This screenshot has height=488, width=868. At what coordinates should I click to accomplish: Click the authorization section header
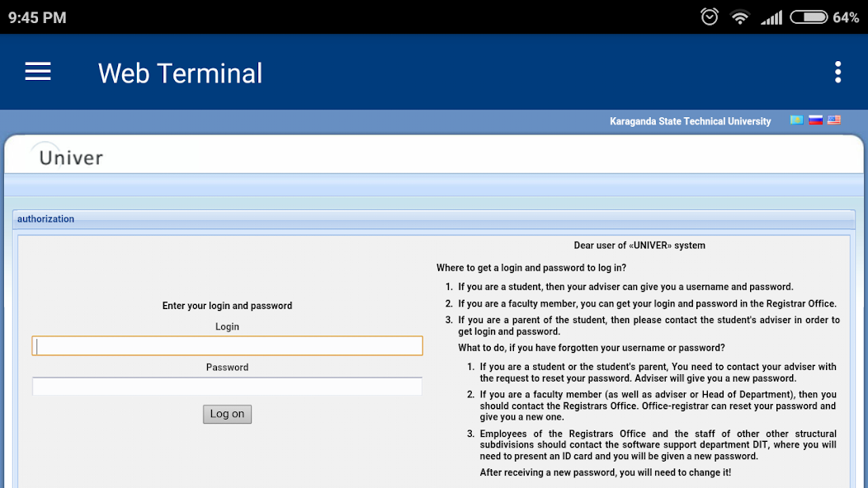point(45,218)
